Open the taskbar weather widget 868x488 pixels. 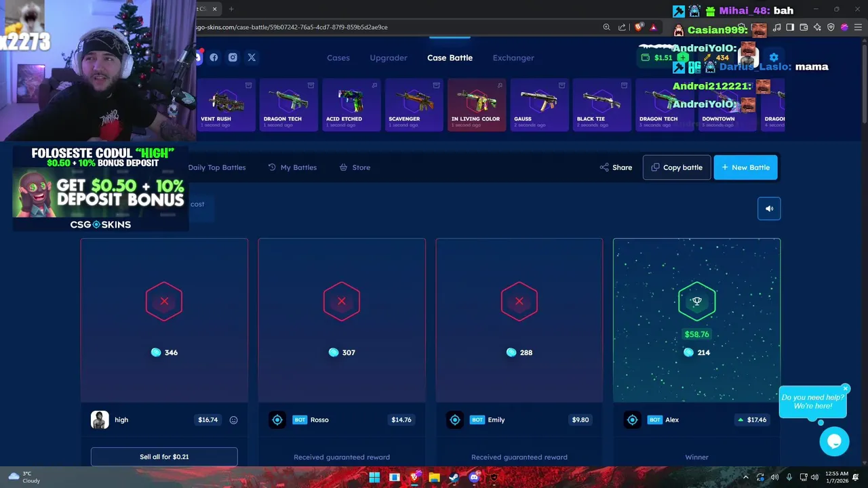[24, 477]
